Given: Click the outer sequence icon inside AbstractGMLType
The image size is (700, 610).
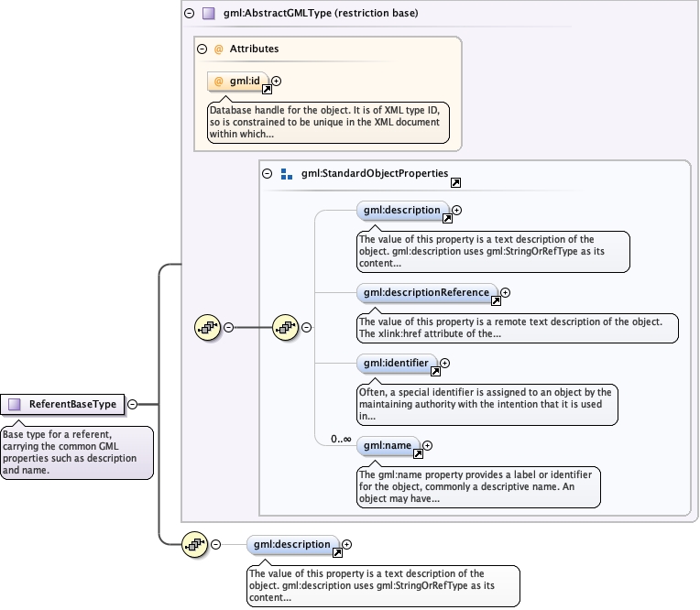Looking at the screenshot, I should 208,328.
